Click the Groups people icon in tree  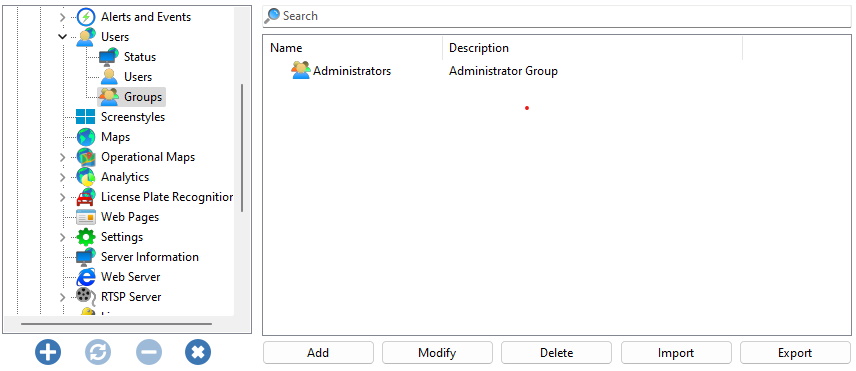pos(109,97)
